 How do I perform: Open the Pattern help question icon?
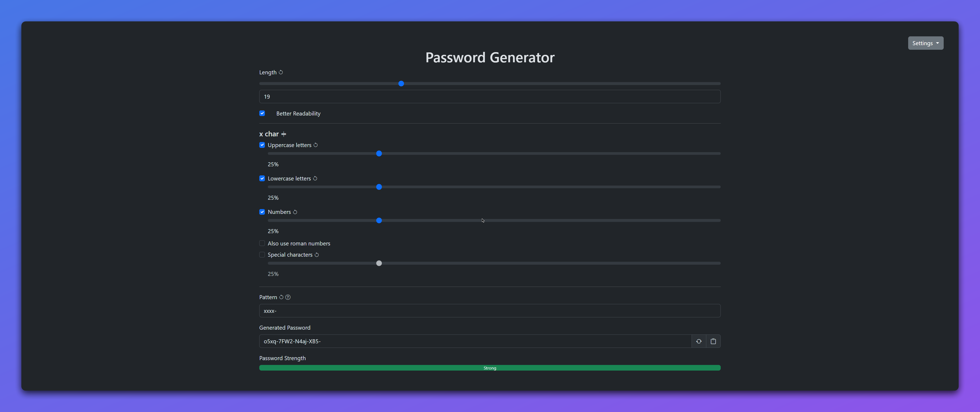(x=288, y=297)
